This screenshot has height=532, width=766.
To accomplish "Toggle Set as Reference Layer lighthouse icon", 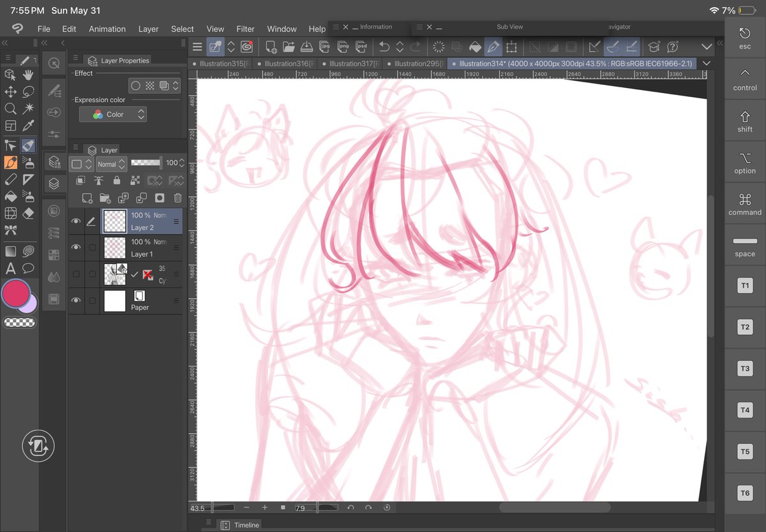I will 98,181.
